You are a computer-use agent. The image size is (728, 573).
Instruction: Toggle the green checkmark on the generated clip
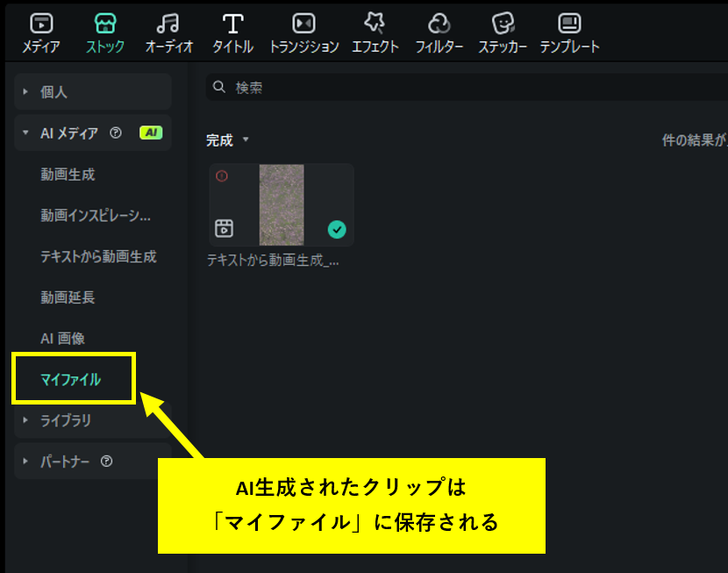(x=336, y=228)
